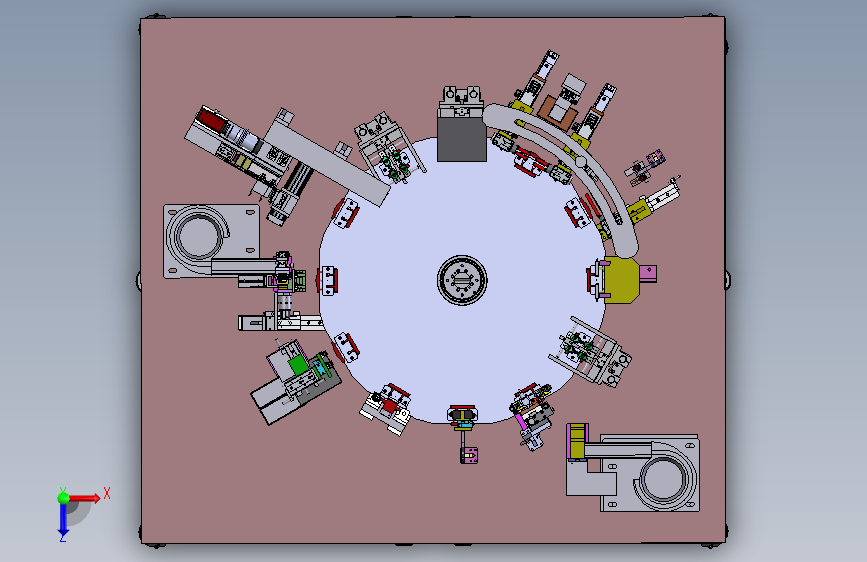Select the yellow octagonal block right of the disc
The image size is (867, 562).
(621, 280)
